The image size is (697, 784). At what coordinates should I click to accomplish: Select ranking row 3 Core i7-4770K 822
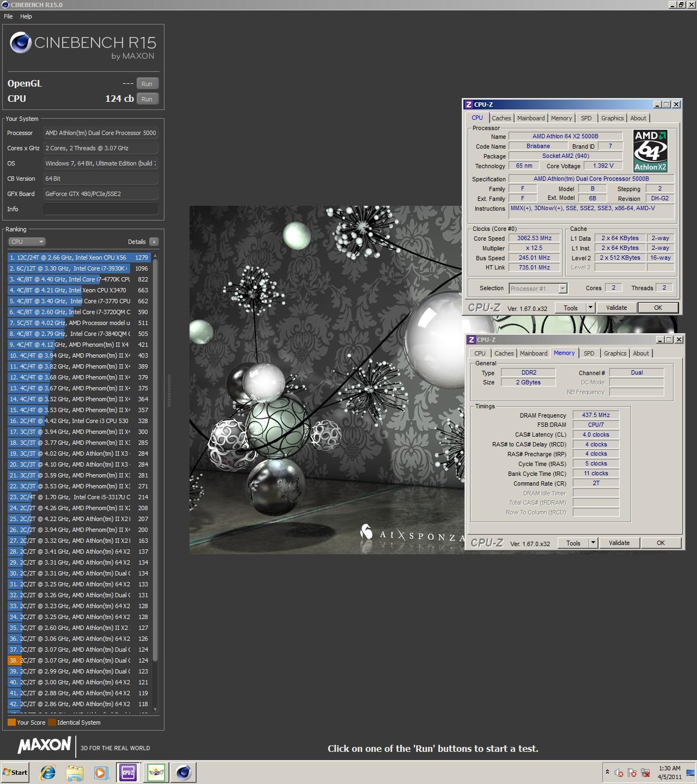[x=79, y=279]
